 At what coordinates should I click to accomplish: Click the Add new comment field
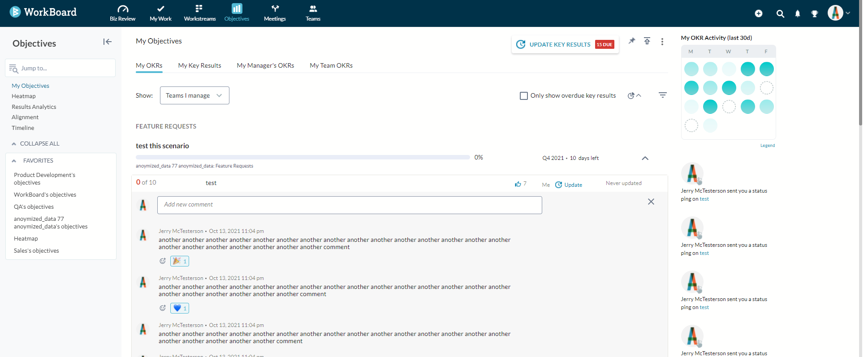pos(349,205)
